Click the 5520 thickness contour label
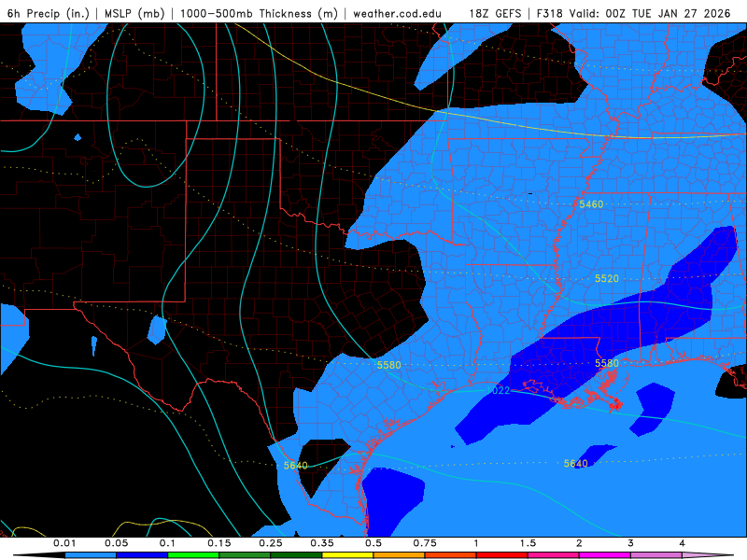 click(606, 278)
